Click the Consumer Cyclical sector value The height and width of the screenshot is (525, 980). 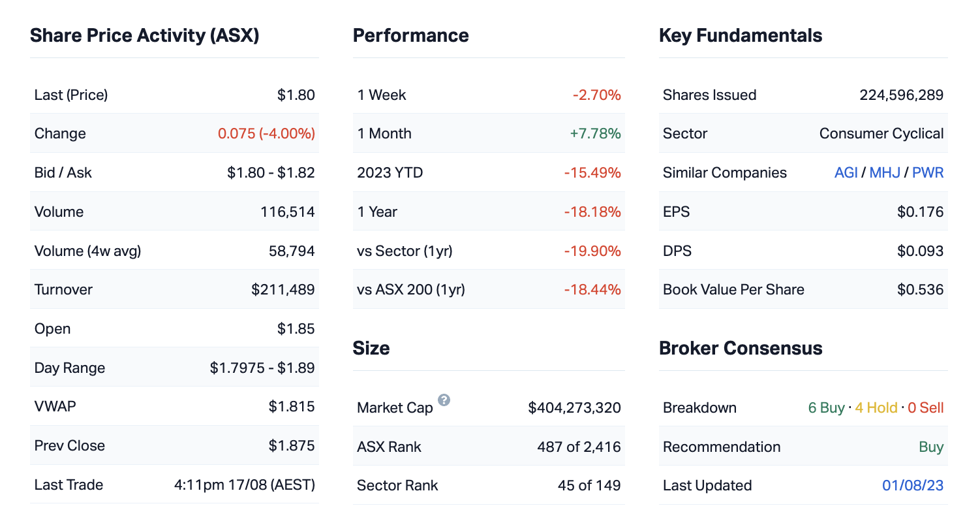coord(881,133)
